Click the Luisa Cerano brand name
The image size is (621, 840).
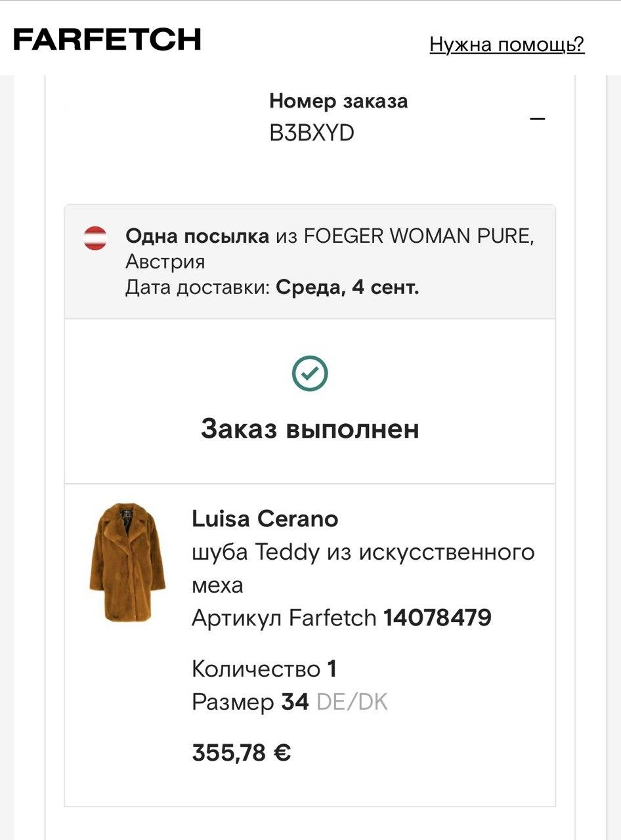pos(265,519)
